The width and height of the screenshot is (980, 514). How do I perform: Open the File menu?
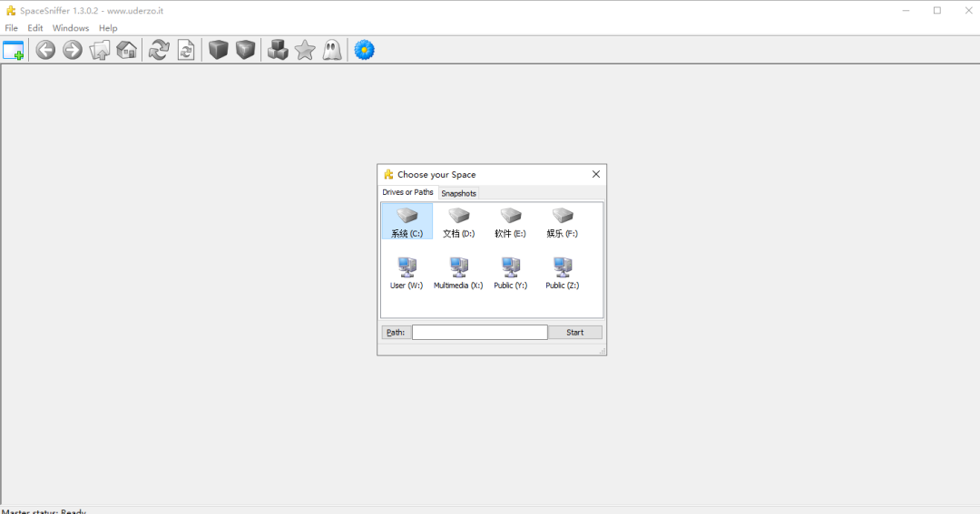[11, 28]
